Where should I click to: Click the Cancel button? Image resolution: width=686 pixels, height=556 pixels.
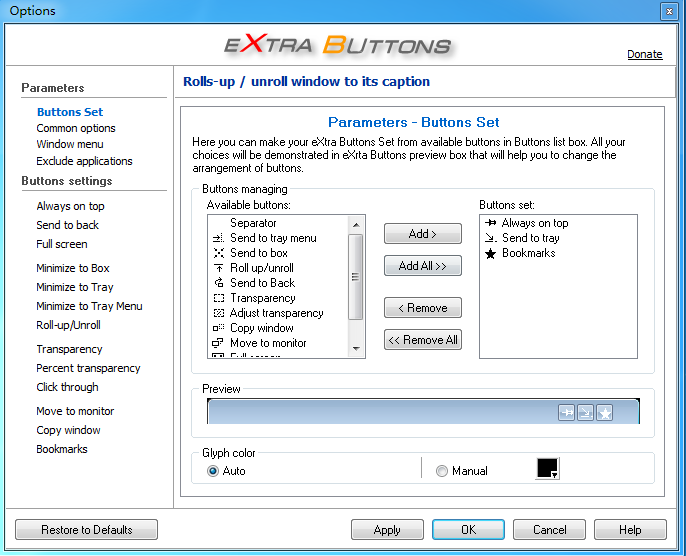550,530
